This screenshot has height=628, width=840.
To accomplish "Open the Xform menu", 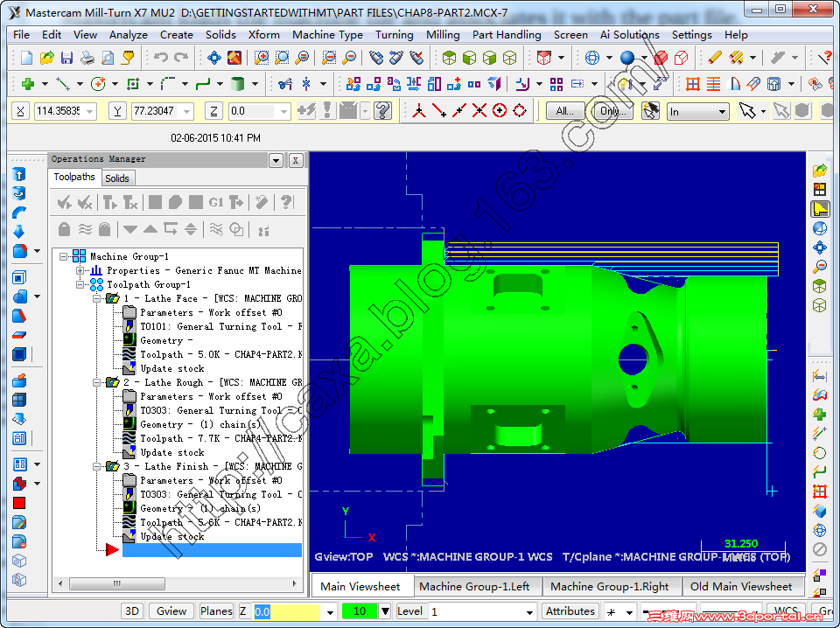I will tap(263, 35).
